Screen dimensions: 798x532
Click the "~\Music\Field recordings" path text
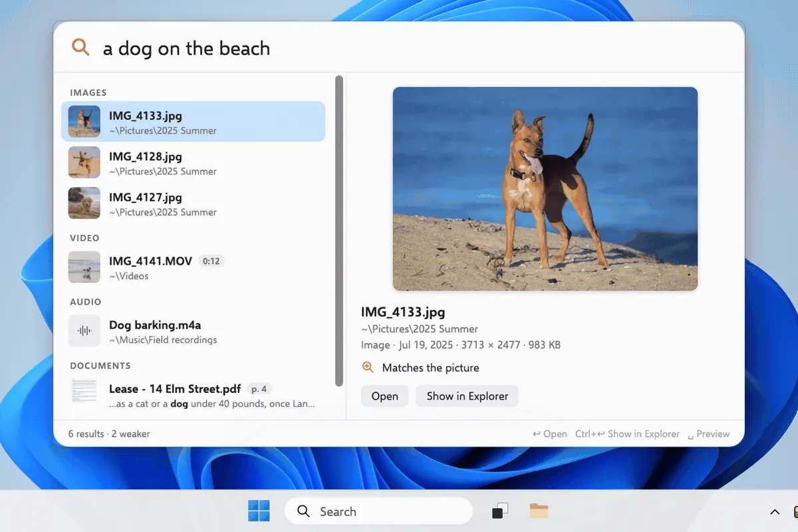[163, 339]
